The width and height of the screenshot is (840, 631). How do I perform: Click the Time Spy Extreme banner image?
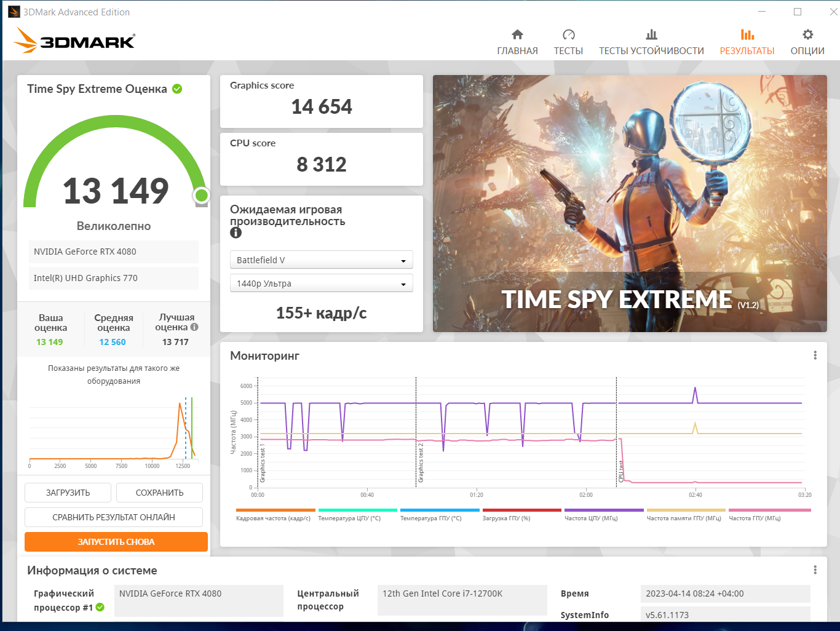(630, 204)
